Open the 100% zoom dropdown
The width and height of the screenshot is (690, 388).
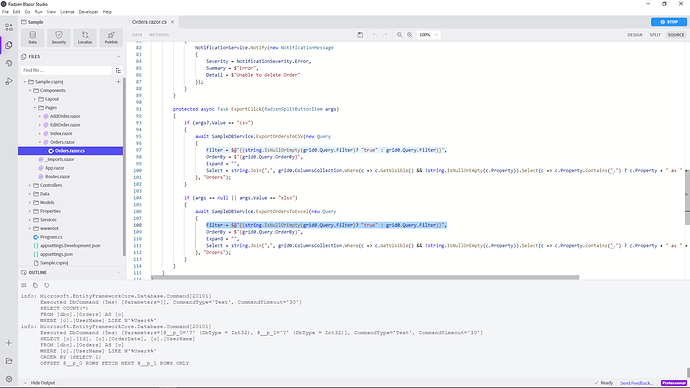(x=429, y=35)
